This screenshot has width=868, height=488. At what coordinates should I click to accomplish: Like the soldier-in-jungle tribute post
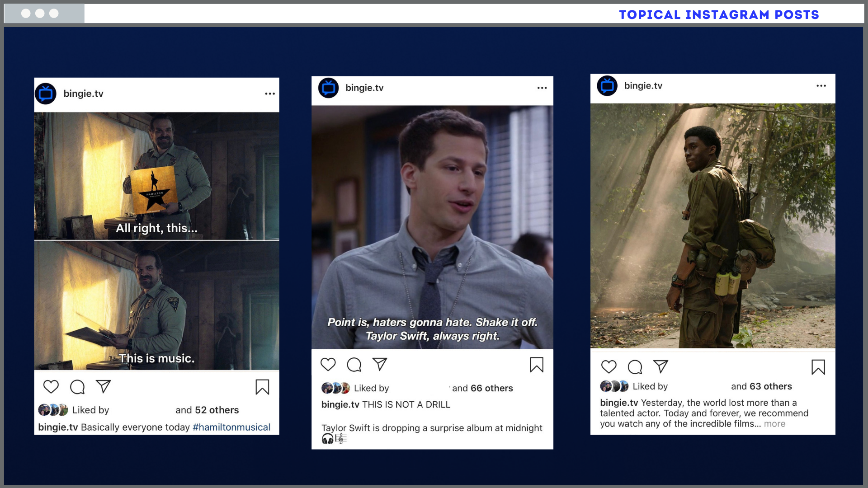click(x=609, y=367)
